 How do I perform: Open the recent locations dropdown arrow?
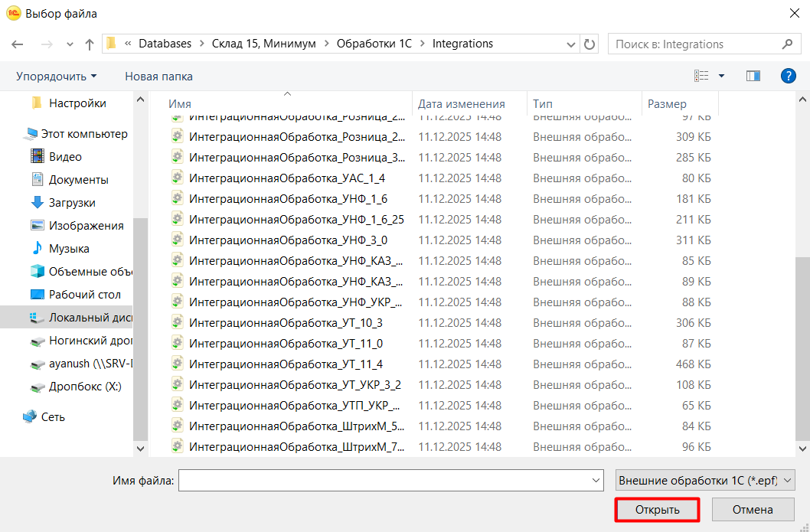tap(70, 45)
